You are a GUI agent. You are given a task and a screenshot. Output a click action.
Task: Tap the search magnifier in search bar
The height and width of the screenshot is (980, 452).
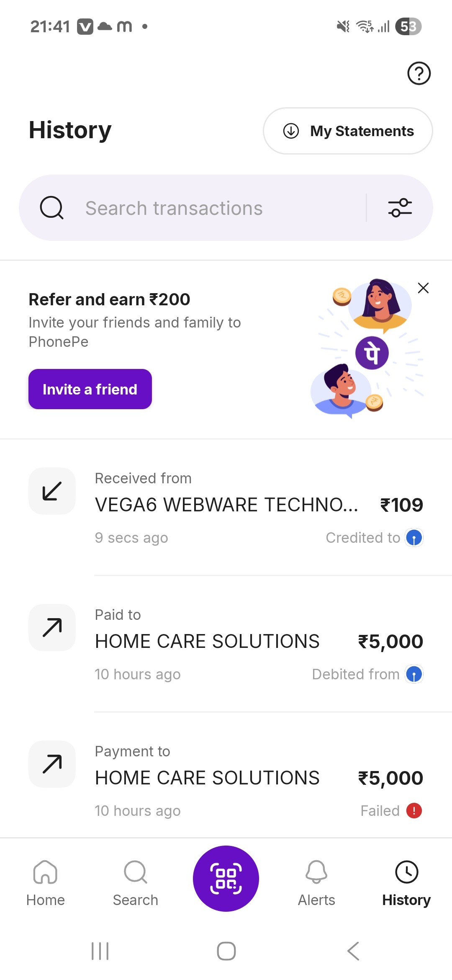click(x=51, y=208)
